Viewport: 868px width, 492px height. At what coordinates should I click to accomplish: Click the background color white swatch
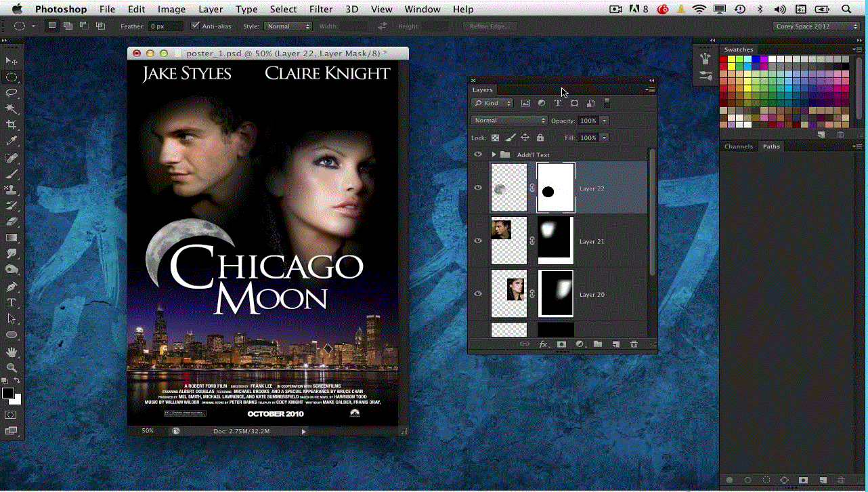[17, 401]
